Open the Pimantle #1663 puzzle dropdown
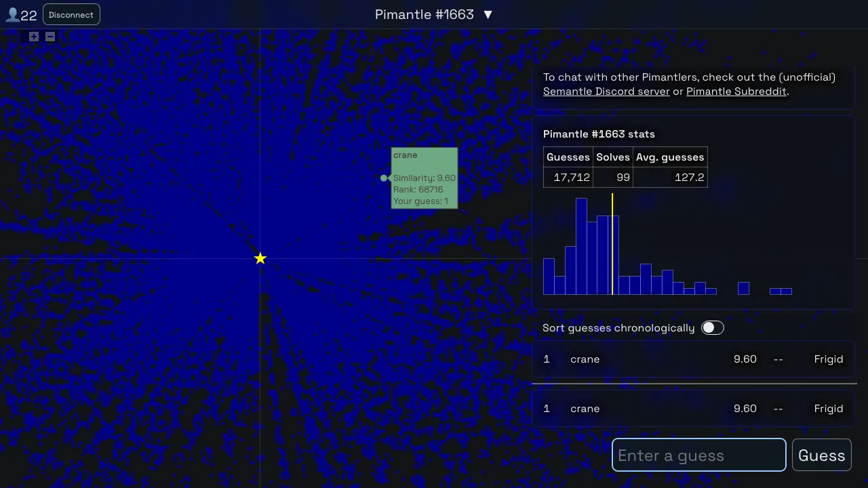 (x=434, y=14)
